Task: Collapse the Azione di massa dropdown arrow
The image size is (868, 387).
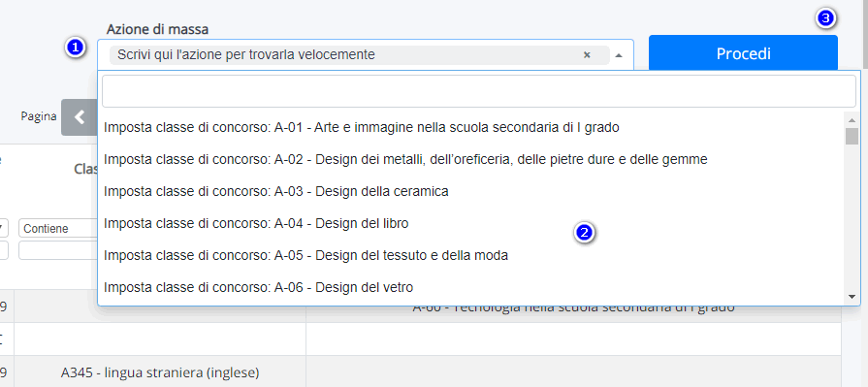Action: 619,55
